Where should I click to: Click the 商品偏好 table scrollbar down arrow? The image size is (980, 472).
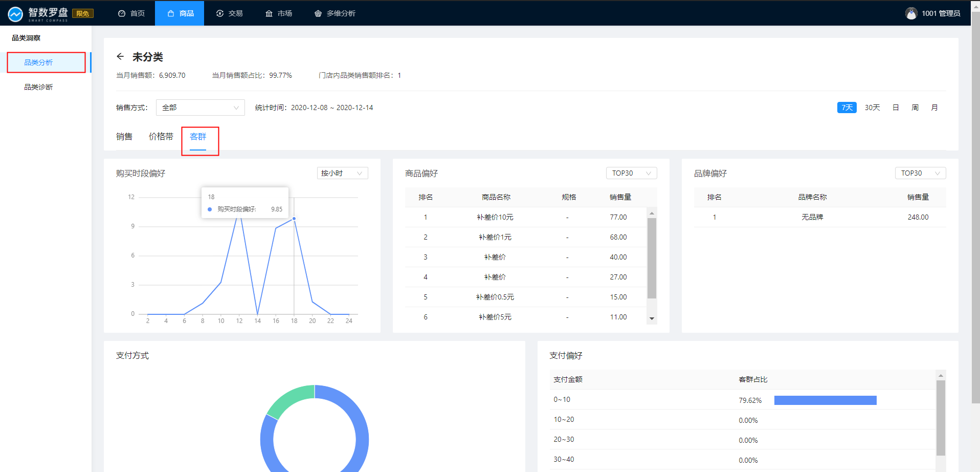coord(652,318)
